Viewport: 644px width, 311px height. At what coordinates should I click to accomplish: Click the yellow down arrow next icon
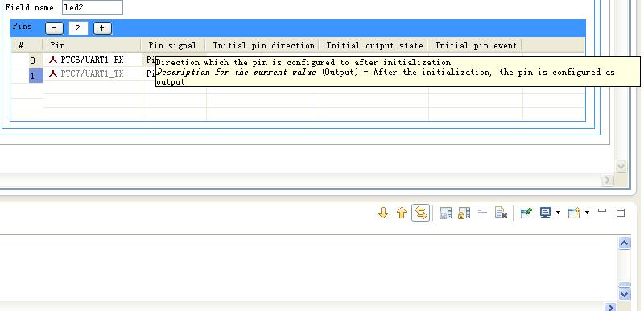click(x=383, y=213)
